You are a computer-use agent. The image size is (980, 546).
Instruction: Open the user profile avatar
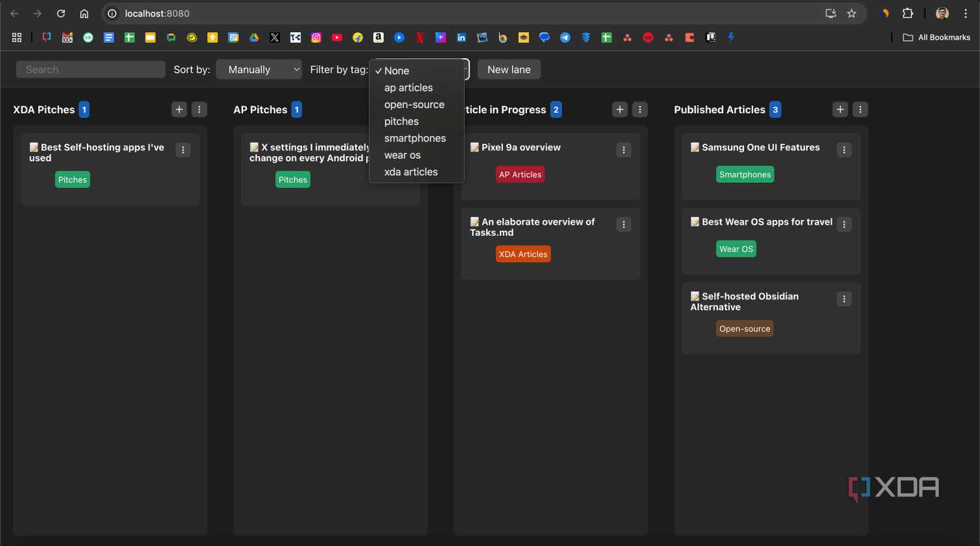click(x=942, y=14)
